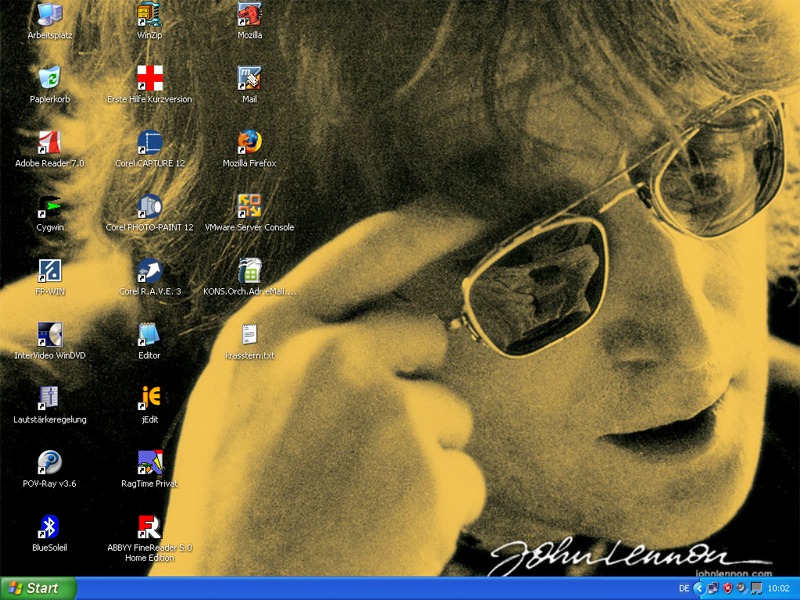Screen dimensions: 800x600
Task: Click the BlueSoleil Bluetooth icon
Action: point(50,526)
